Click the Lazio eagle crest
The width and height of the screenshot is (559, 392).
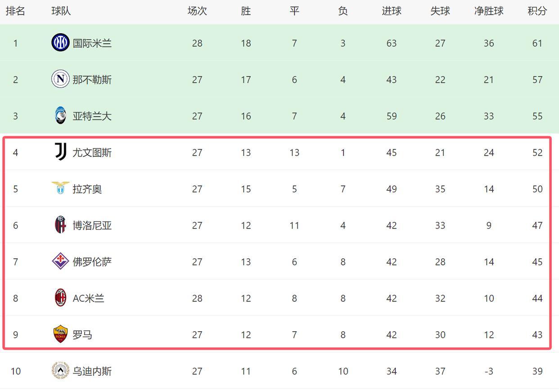coord(60,189)
